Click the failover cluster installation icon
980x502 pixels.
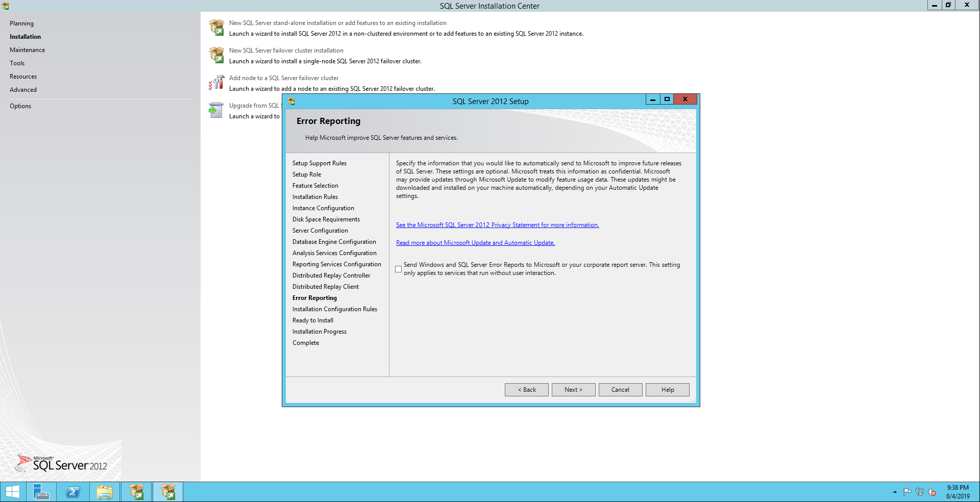[216, 55]
